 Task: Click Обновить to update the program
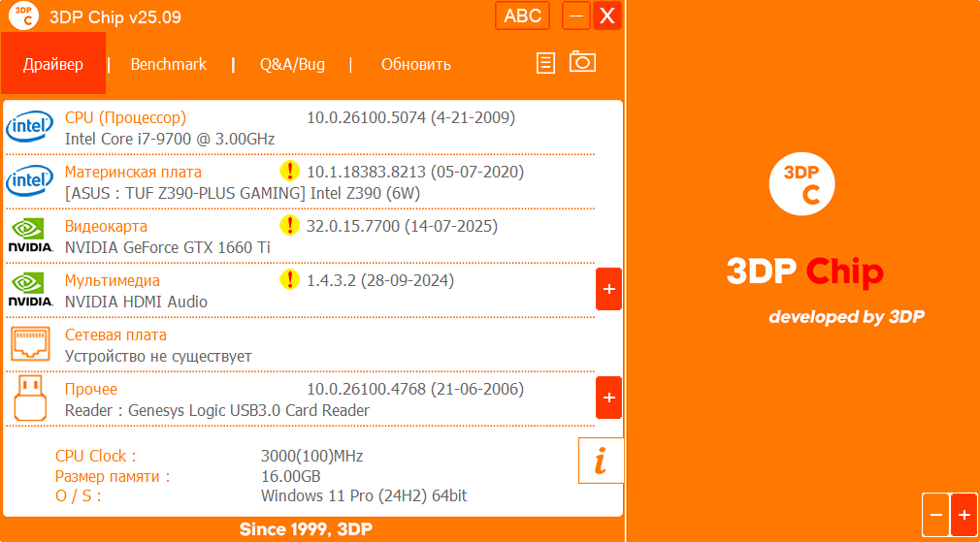(415, 64)
